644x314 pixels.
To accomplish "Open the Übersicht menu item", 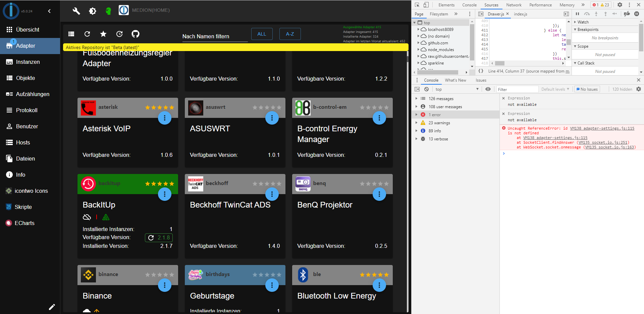I will tap(30, 30).
